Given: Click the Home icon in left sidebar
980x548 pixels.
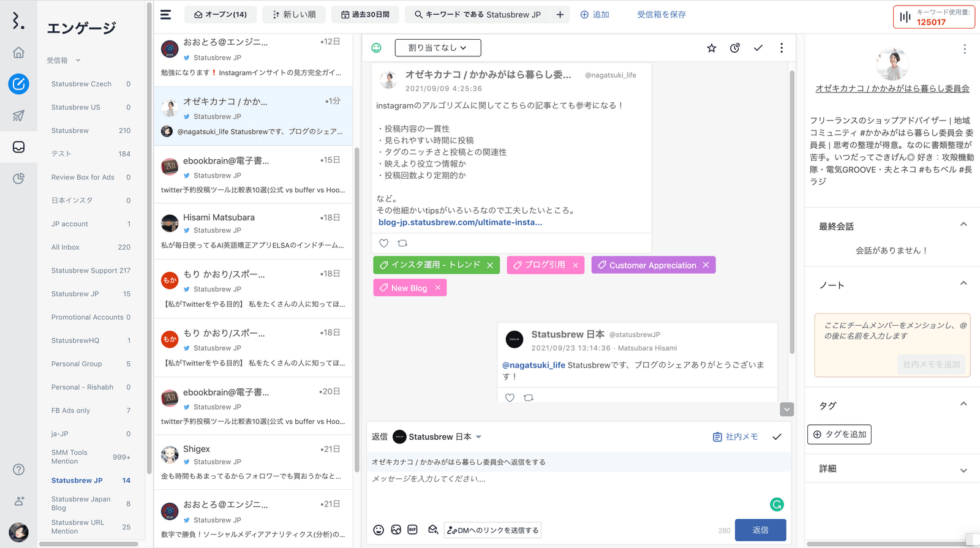Looking at the screenshot, I should (18, 53).
